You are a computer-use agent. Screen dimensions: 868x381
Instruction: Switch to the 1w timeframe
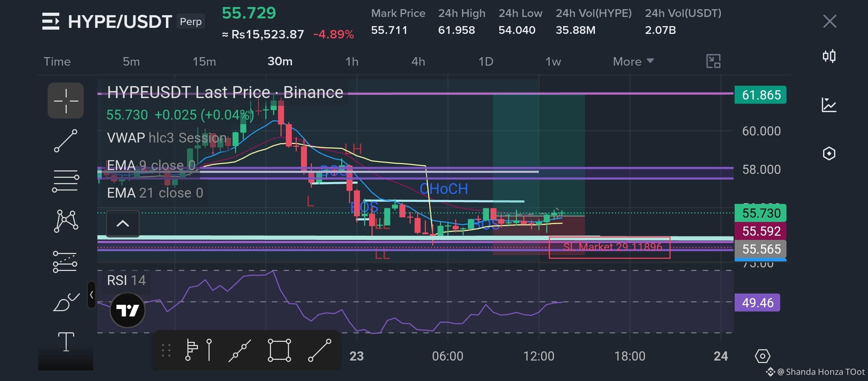click(553, 61)
